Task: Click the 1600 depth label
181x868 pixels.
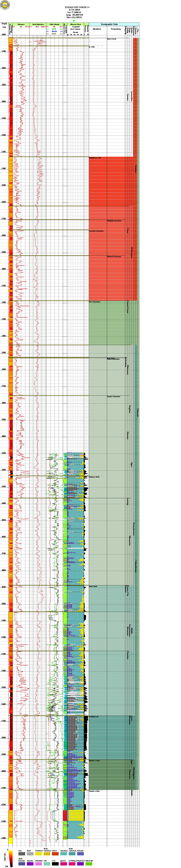Action: [3, 34]
